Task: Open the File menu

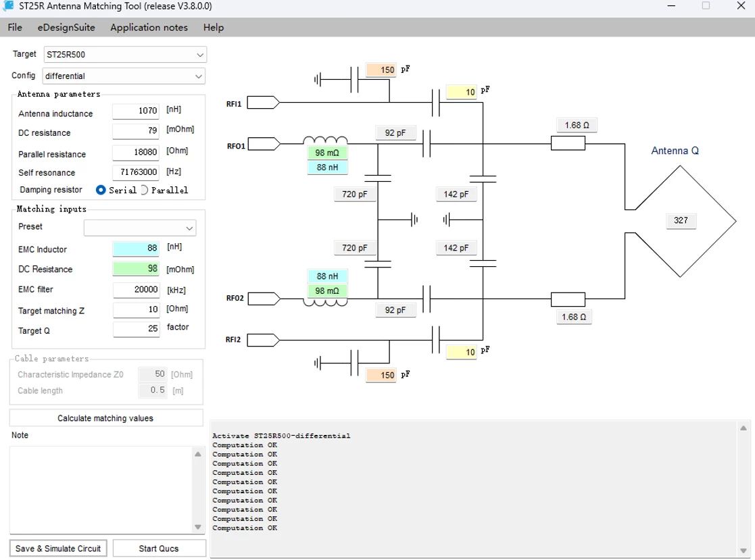Action: pyautogui.click(x=15, y=28)
